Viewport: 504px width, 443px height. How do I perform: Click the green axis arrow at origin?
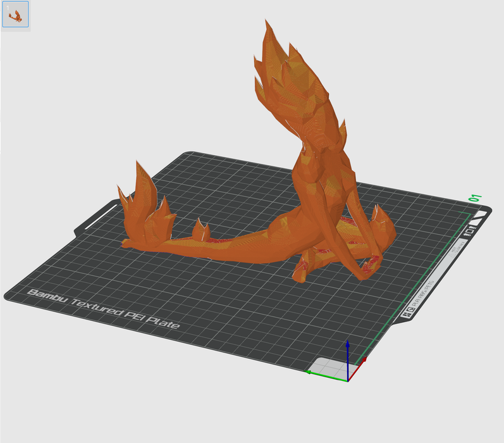click(311, 373)
